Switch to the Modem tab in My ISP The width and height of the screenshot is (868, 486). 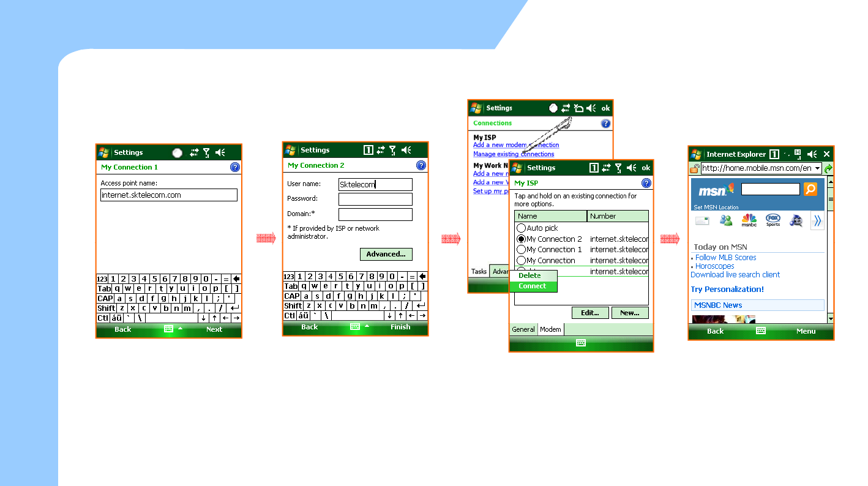pyautogui.click(x=550, y=329)
